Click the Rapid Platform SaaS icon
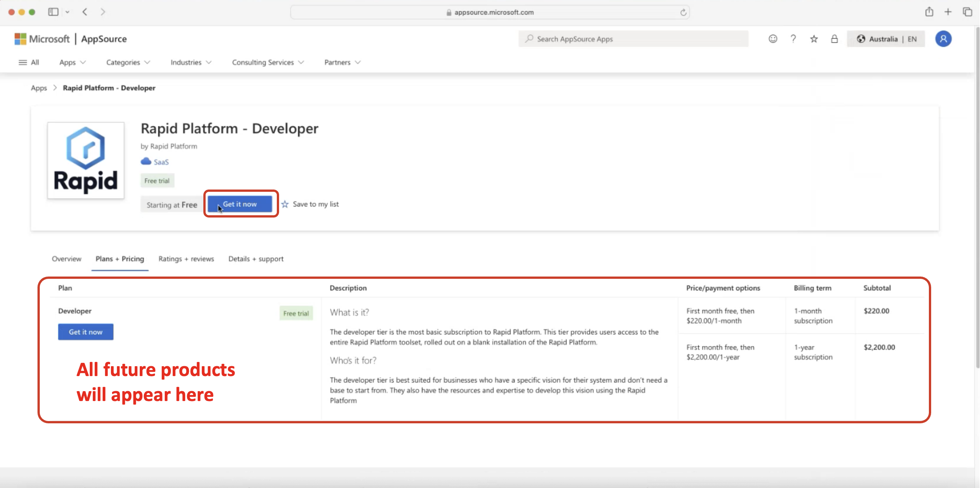Viewport: 980px width, 488px height. (x=146, y=161)
